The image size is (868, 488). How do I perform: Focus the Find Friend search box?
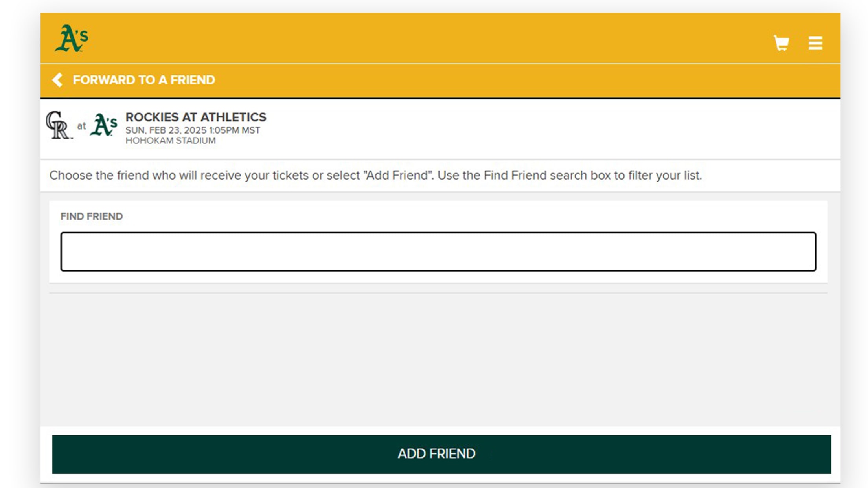[x=438, y=251]
